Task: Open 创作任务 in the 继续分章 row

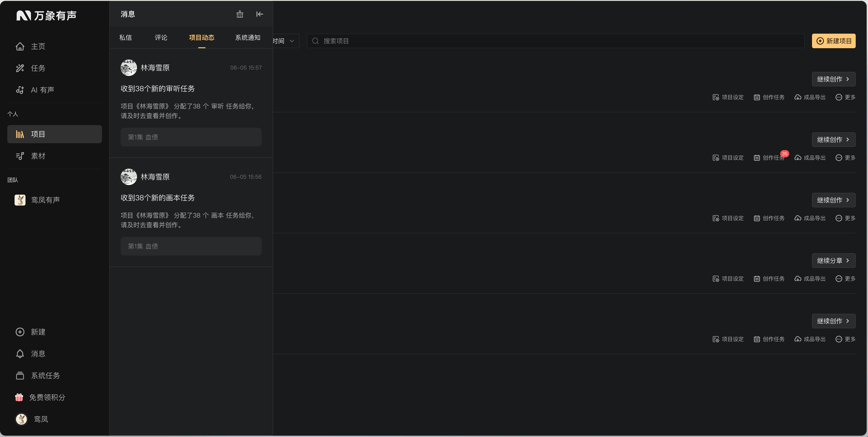Action: pos(769,279)
